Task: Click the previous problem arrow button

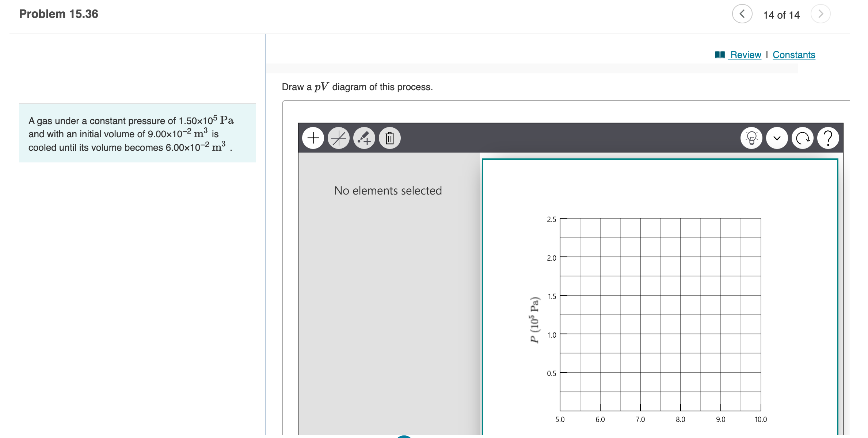Action: click(x=742, y=14)
